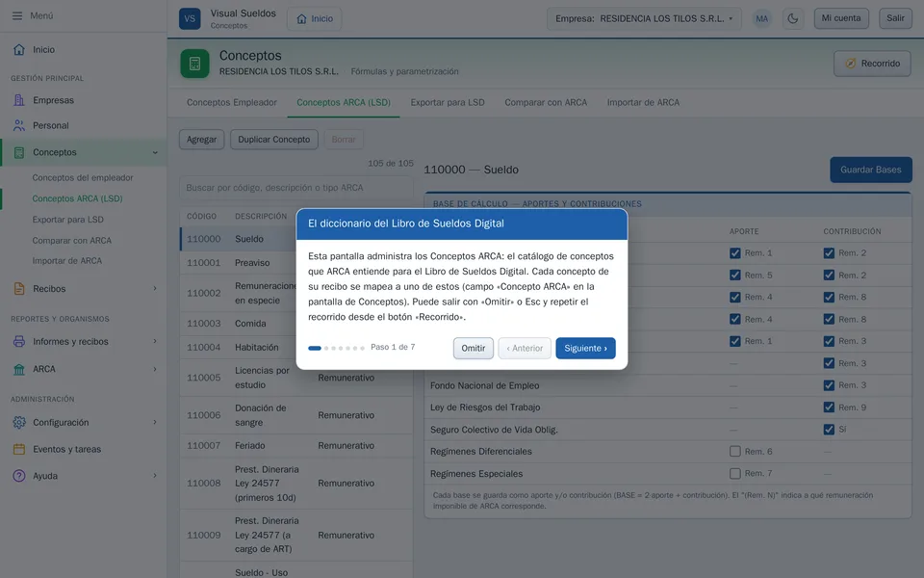Open Conceptos del empleador in sidebar
The height and width of the screenshot is (578, 924).
tap(83, 177)
